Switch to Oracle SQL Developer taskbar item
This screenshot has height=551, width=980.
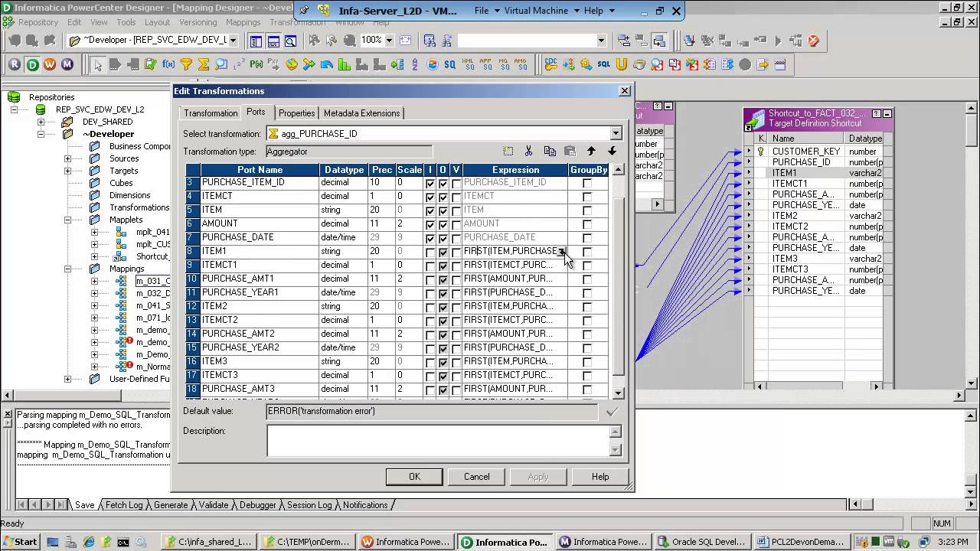click(x=702, y=542)
